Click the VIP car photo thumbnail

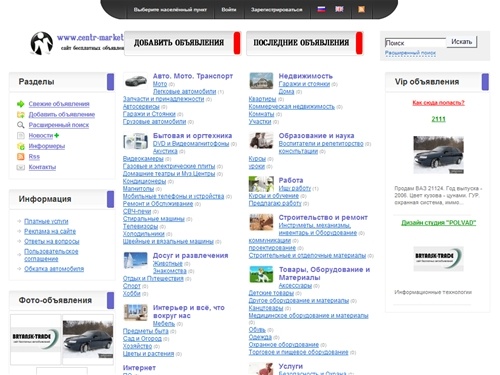(438, 155)
